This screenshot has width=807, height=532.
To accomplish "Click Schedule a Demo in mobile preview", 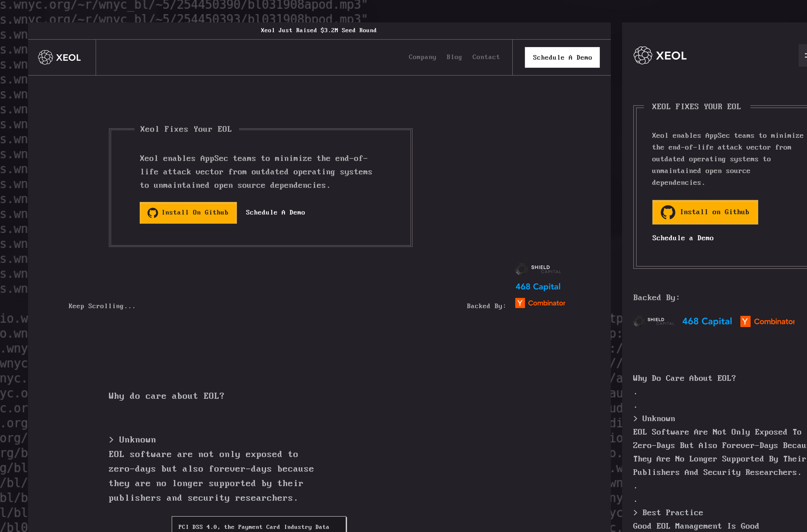I will [682, 238].
